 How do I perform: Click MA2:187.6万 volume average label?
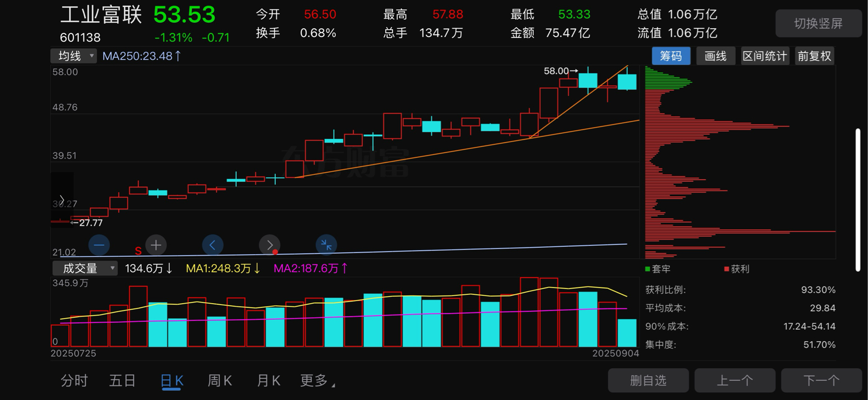click(x=310, y=268)
